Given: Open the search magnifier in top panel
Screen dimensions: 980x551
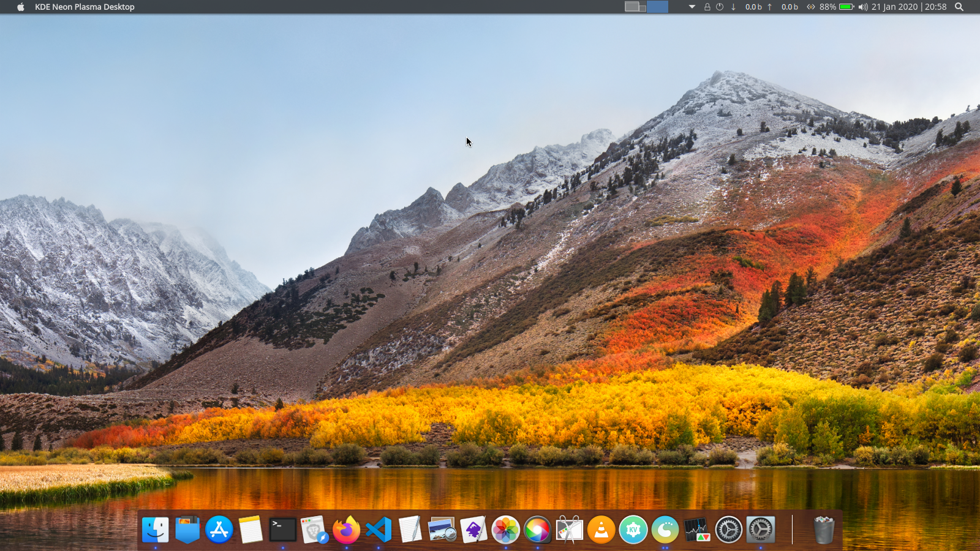Looking at the screenshot, I should (959, 7).
